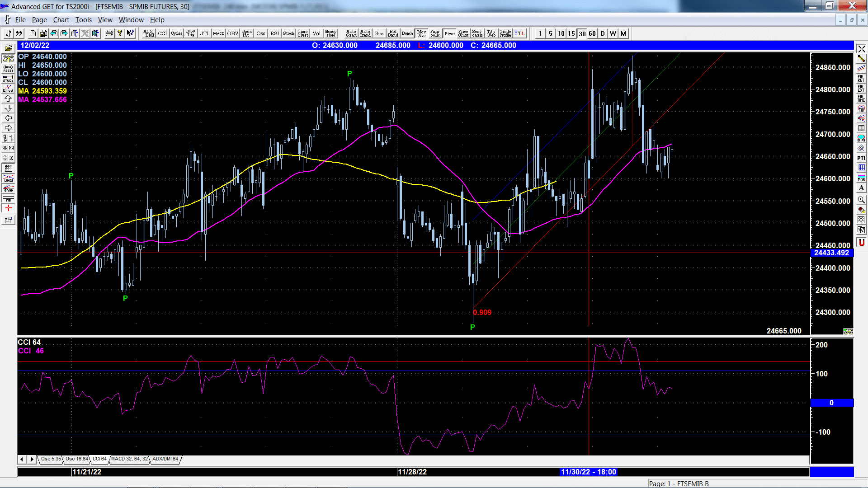Toggle the MACD study button
This screenshot has height=488, width=868.
[x=219, y=33]
